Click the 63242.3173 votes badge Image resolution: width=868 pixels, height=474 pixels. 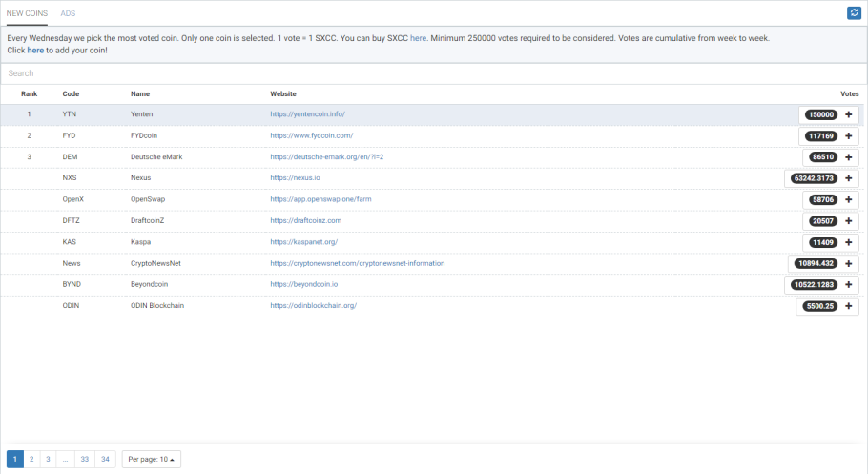[x=814, y=178]
